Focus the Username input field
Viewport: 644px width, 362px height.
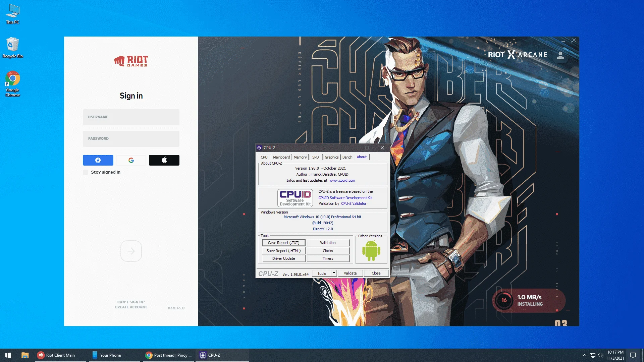pos(131,117)
